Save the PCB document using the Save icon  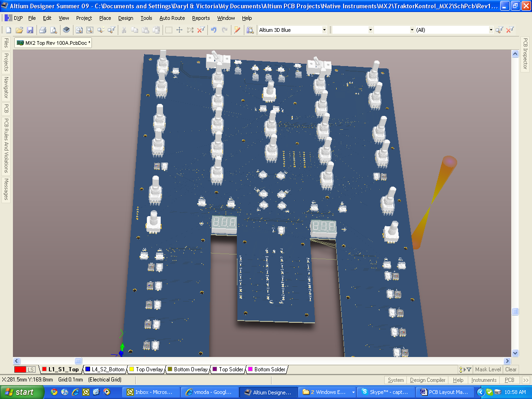click(30, 30)
